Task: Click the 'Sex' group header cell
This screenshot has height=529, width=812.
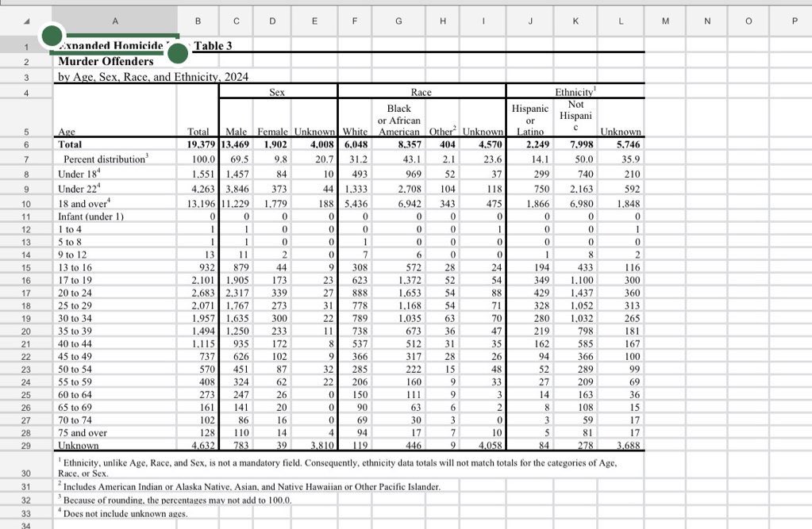Action: (277, 92)
